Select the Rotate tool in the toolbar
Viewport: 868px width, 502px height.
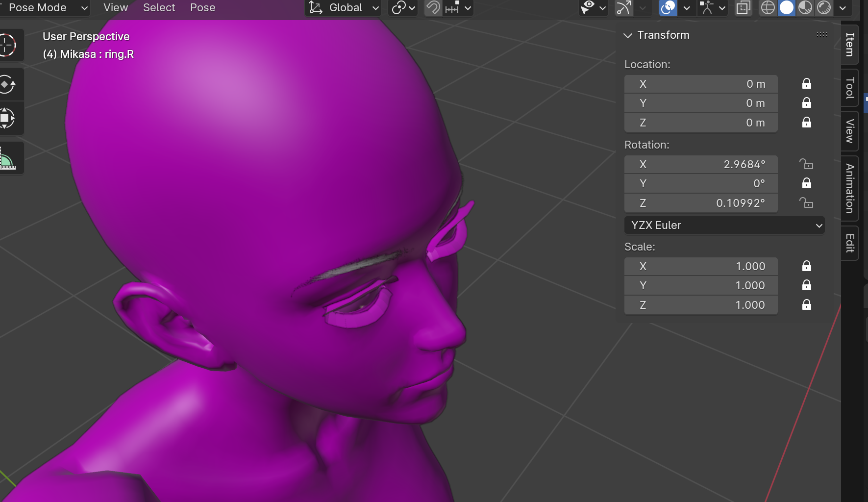coord(7,85)
